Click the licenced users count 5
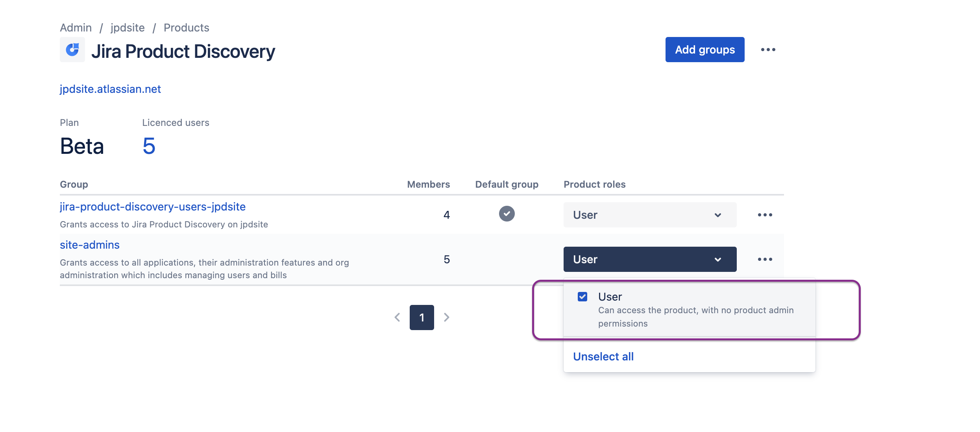Image resolution: width=980 pixels, height=432 pixels. click(x=149, y=146)
